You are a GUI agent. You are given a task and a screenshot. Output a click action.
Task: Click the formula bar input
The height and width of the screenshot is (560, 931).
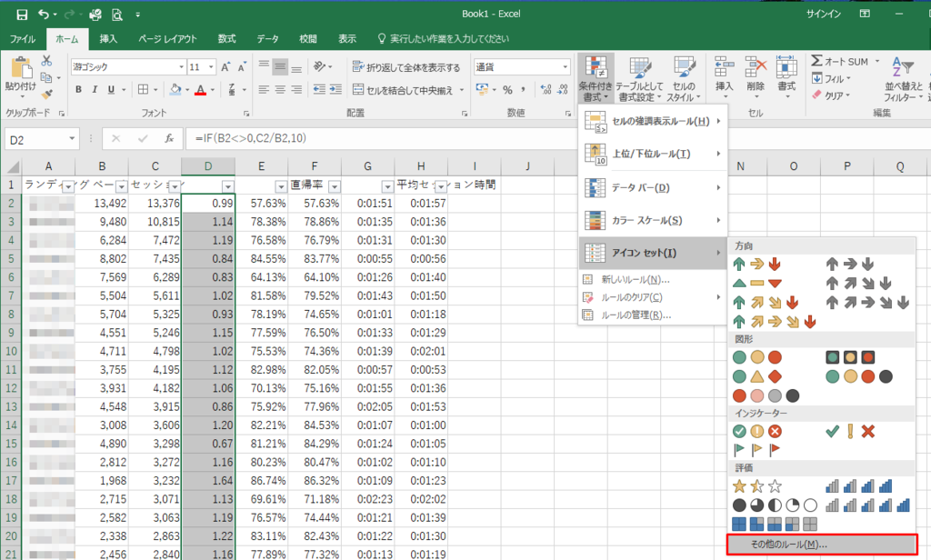pyautogui.click(x=558, y=138)
